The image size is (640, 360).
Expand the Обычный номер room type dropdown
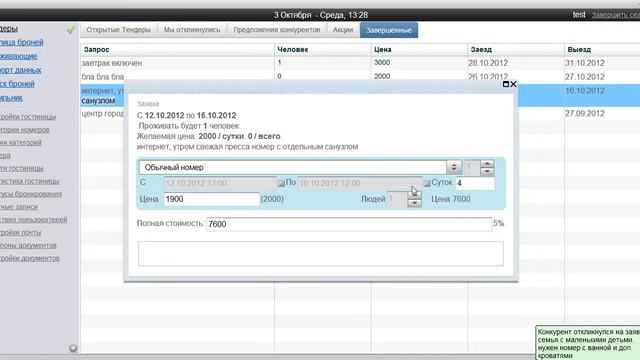point(453,167)
